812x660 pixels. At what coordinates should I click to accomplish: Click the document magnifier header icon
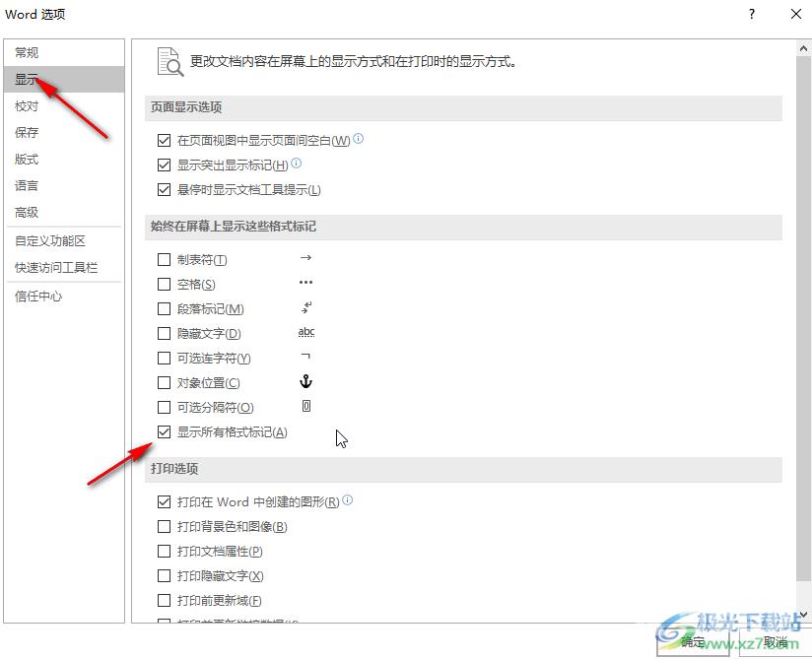coord(170,62)
